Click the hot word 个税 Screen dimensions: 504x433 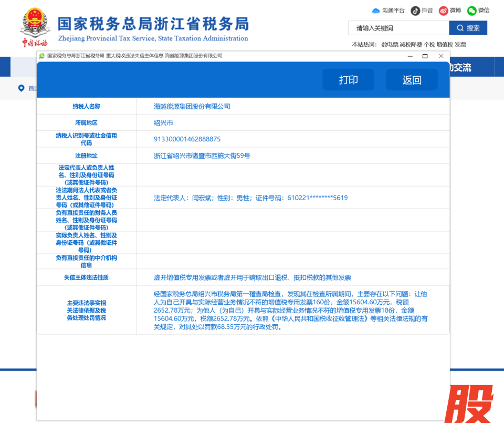point(429,45)
